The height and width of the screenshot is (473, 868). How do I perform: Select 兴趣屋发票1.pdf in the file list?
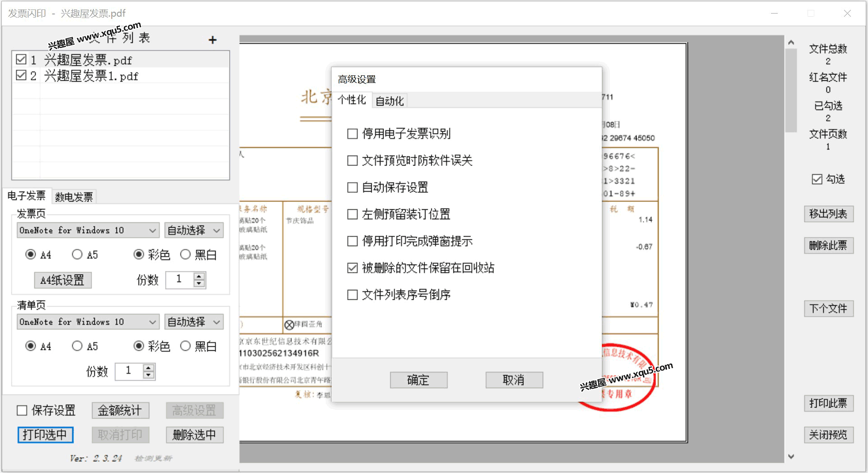click(x=91, y=76)
